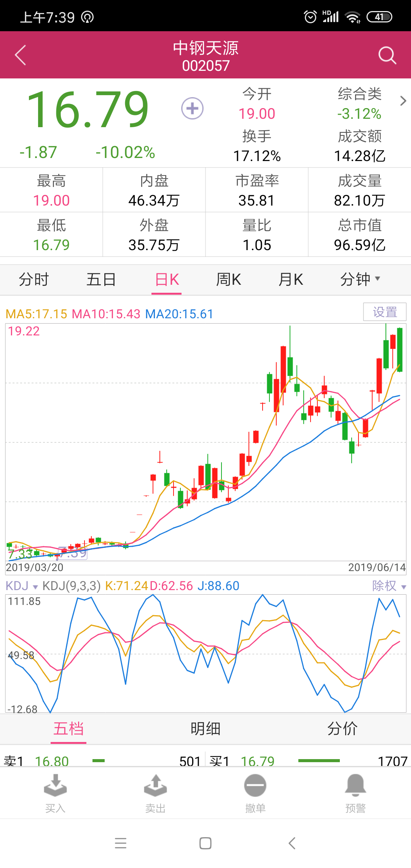Tap the MA5:17.15 label
The image size is (411, 868).
tap(37, 314)
